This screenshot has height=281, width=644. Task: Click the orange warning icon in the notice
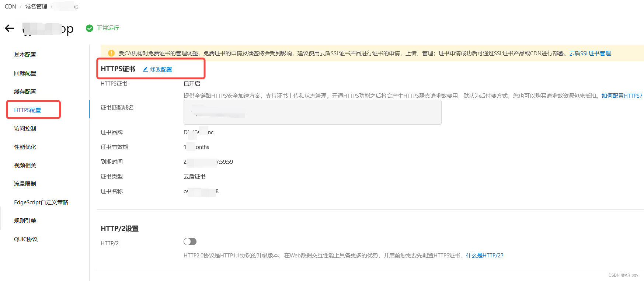[111, 53]
